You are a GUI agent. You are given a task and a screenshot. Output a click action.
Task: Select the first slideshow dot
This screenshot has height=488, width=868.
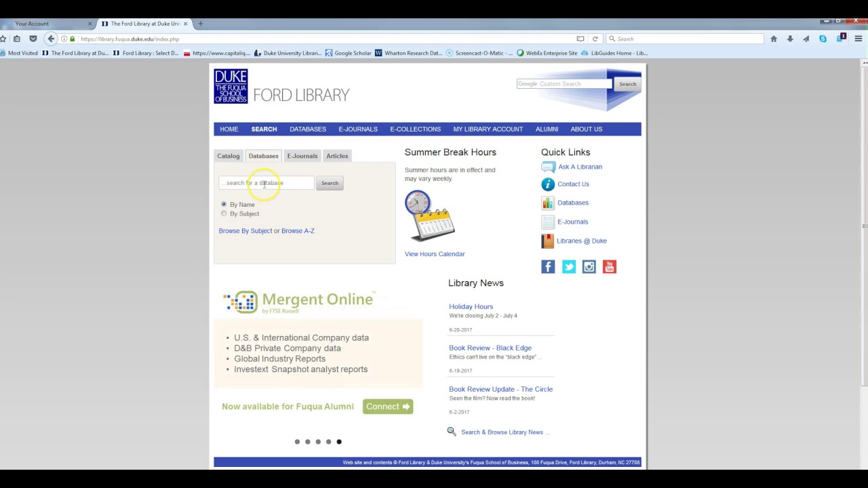297,442
